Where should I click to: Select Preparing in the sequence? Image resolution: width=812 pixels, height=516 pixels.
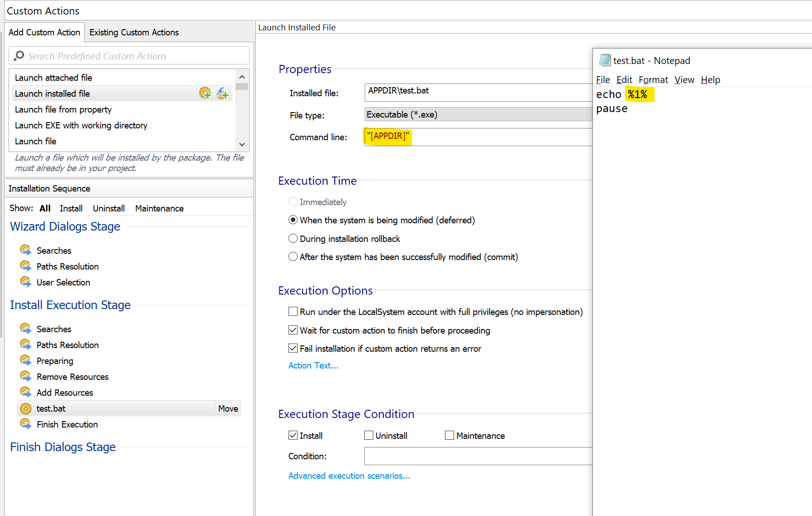[x=55, y=361]
